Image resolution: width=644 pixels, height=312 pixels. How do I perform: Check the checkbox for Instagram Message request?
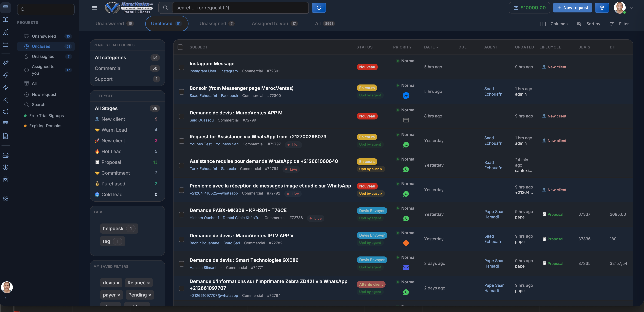[181, 67]
